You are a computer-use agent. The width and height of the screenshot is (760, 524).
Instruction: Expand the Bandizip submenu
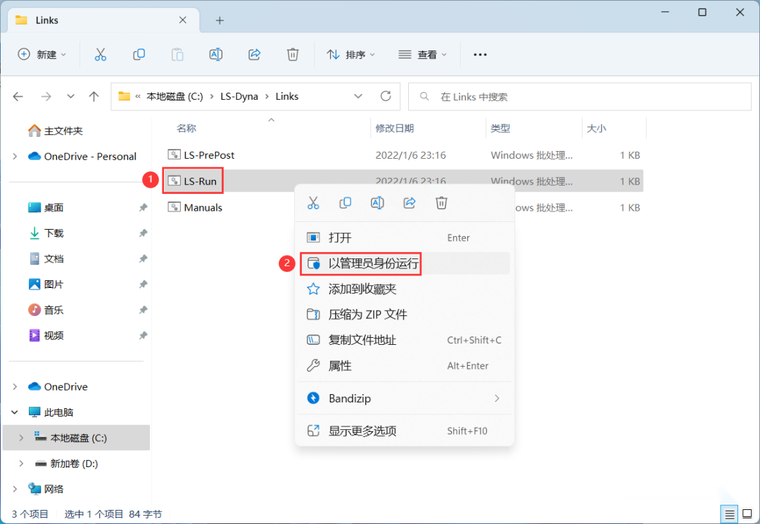(x=497, y=398)
